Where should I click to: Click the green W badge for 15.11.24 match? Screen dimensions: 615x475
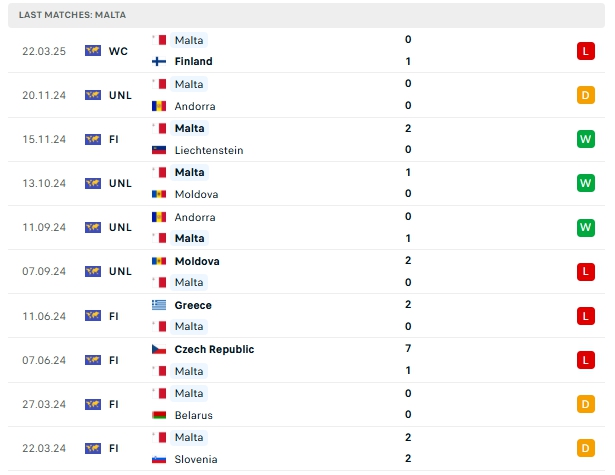point(586,139)
